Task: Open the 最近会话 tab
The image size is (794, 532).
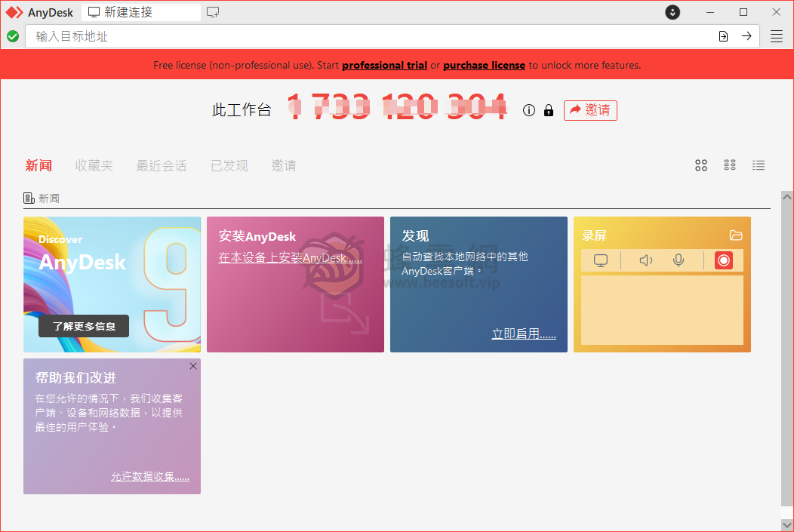Action: [162, 165]
